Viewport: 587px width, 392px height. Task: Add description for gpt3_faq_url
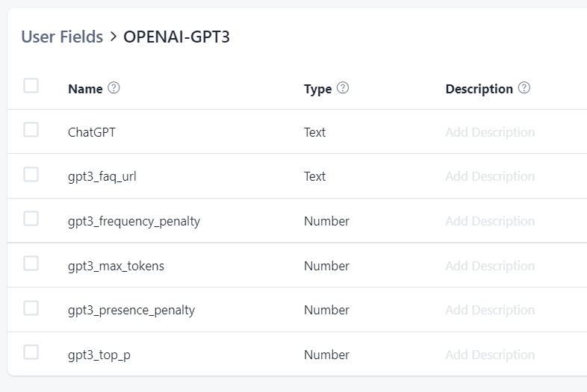click(x=490, y=177)
